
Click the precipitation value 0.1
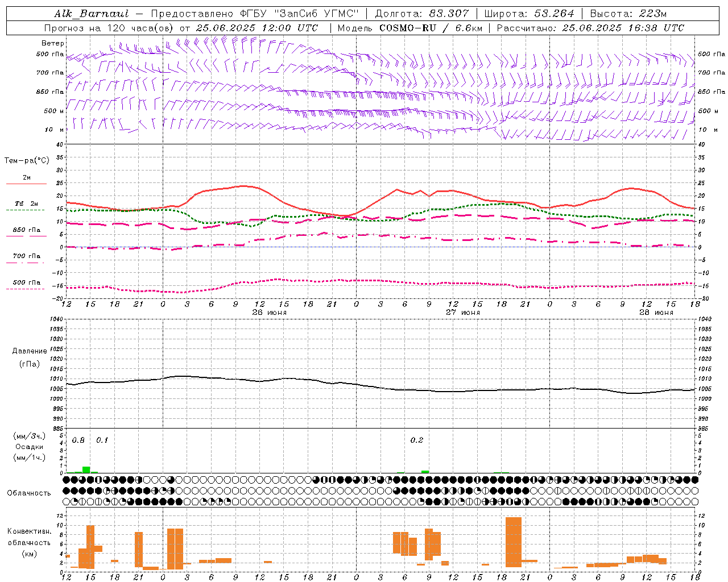102,440
